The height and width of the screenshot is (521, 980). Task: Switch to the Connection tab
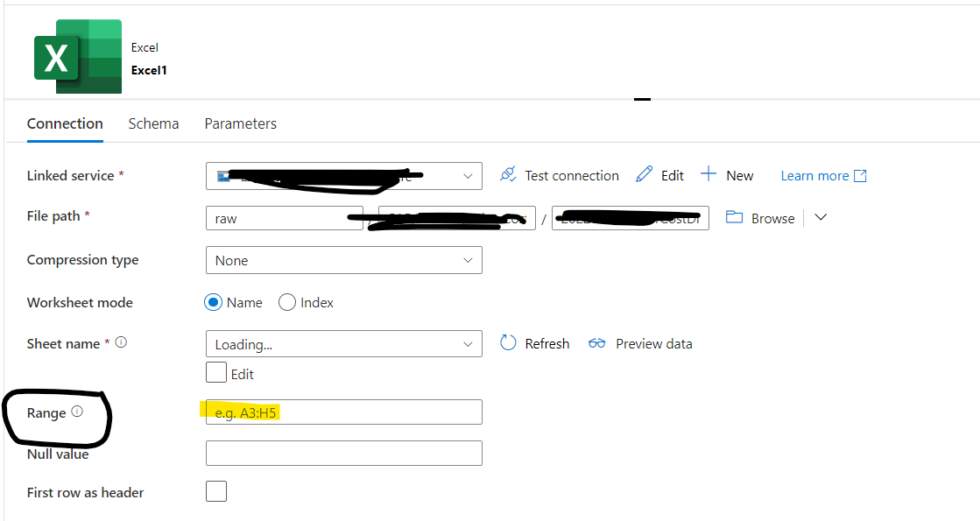[65, 123]
